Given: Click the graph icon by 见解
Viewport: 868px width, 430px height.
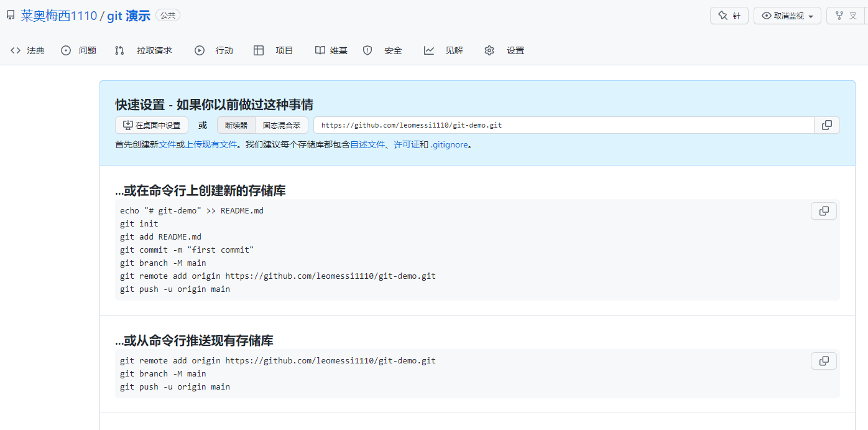Looking at the screenshot, I should coord(429,50).
